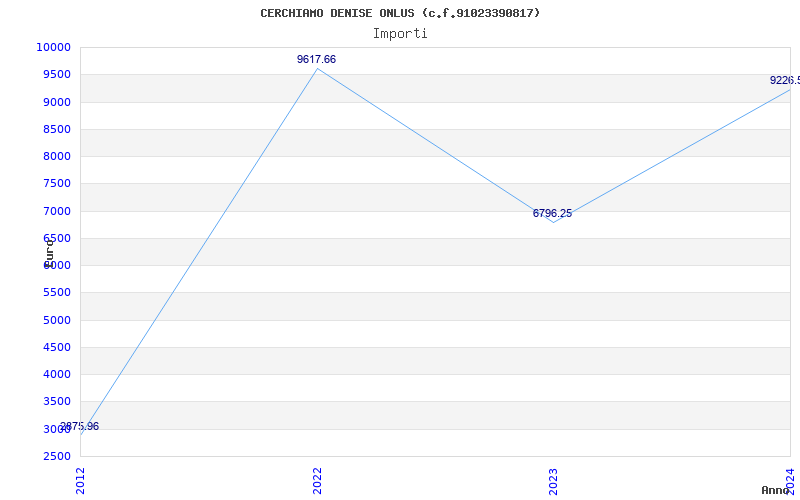Click the Anno axis title

tap(775, 490)
